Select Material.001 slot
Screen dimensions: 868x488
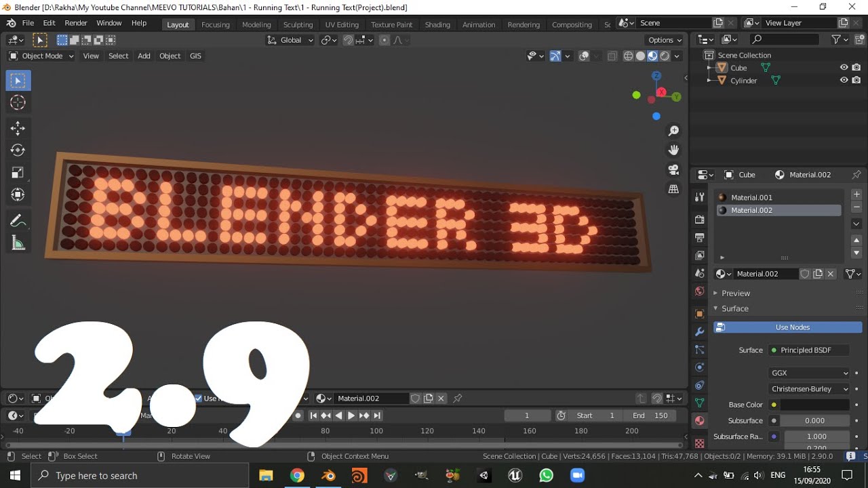[x=778, y=197]
